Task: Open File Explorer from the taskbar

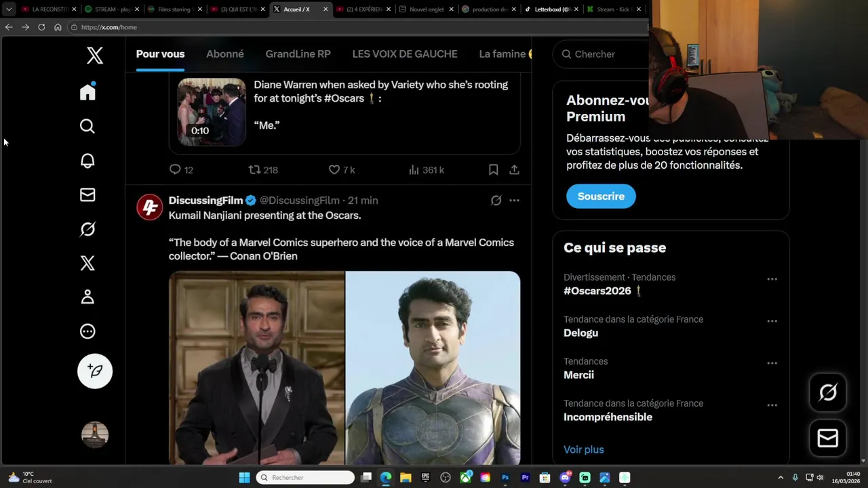Action: 406,477
